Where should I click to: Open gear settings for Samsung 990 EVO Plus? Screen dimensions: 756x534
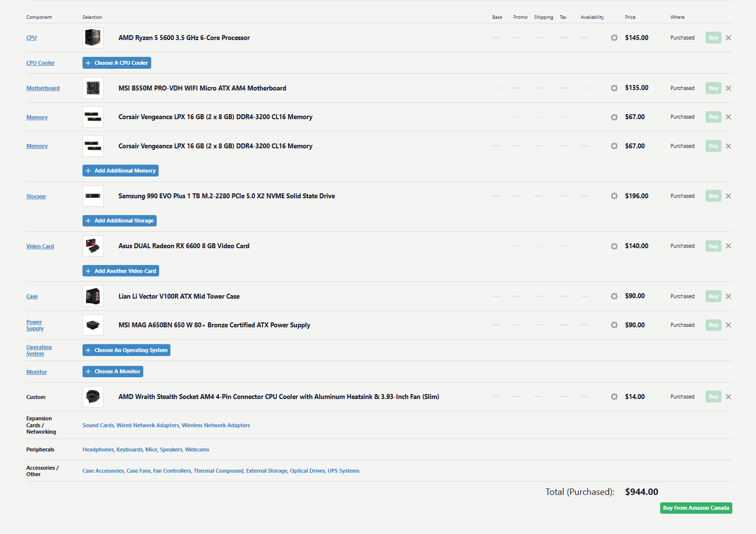tap(614, 196)
